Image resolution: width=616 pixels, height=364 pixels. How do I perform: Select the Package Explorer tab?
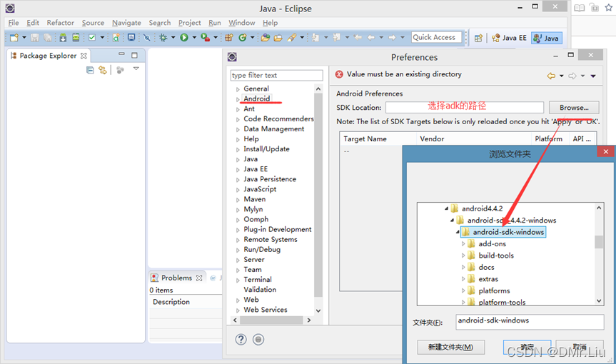(48, 56)
